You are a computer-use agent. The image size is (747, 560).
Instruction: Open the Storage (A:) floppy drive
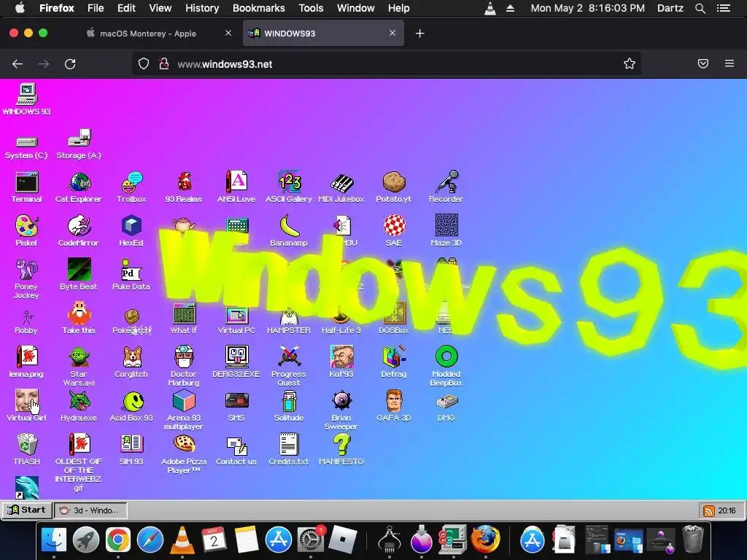tap(79, 144)
